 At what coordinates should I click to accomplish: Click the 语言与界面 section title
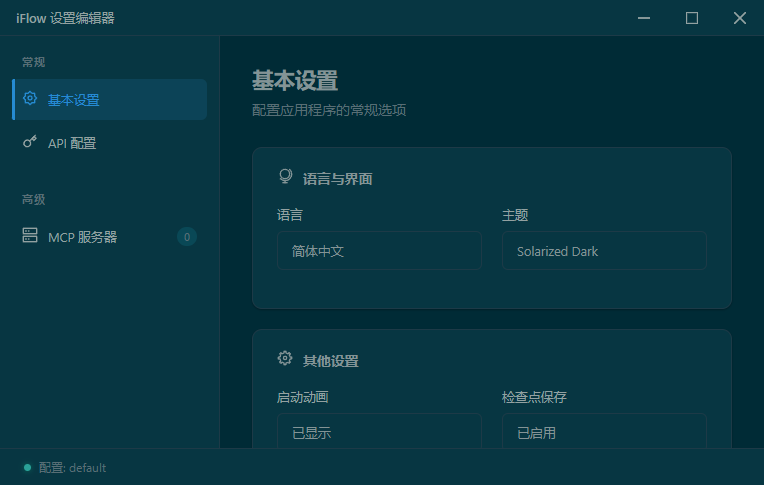(338, 179)
